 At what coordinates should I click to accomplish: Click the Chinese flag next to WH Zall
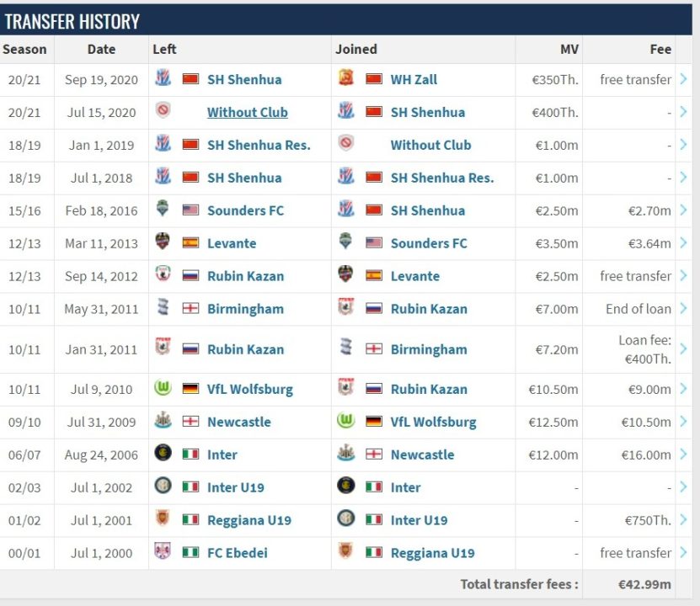374,79
